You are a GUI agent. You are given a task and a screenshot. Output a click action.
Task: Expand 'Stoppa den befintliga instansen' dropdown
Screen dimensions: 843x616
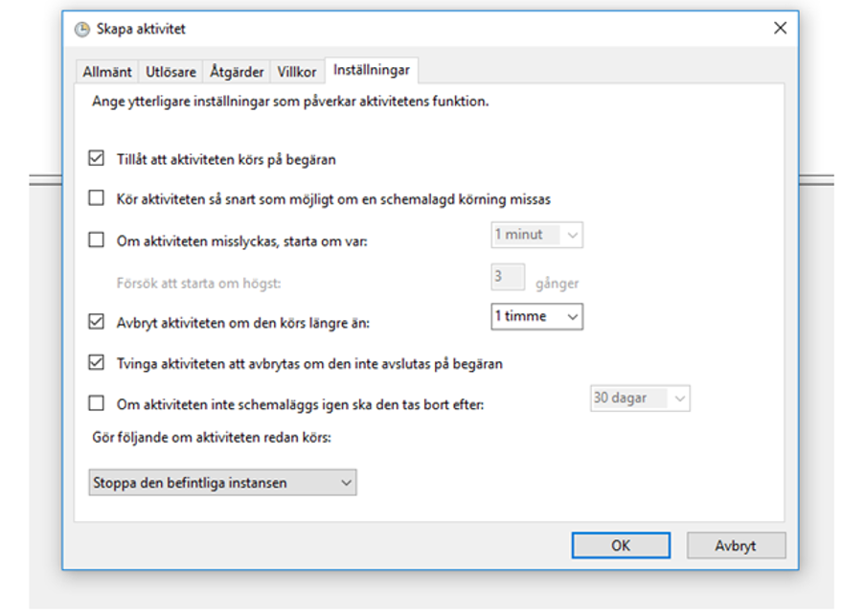tap(221, 483)
